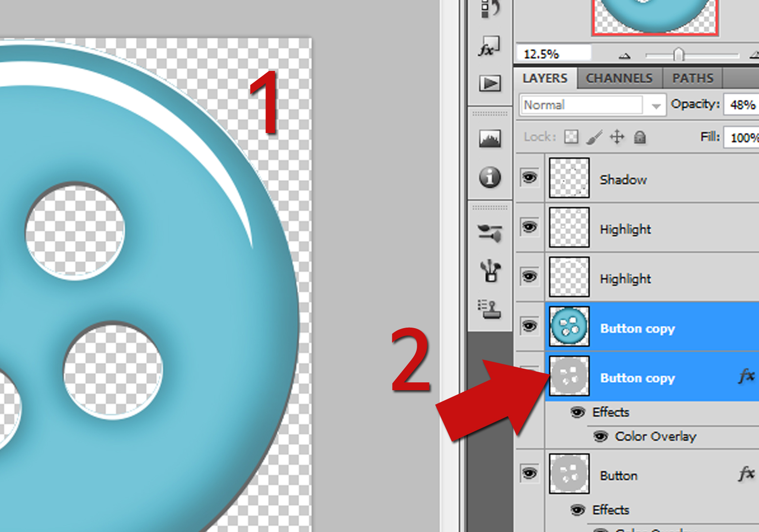Click Effects label under Button layer
759x532 pixels.
[611, 510]
